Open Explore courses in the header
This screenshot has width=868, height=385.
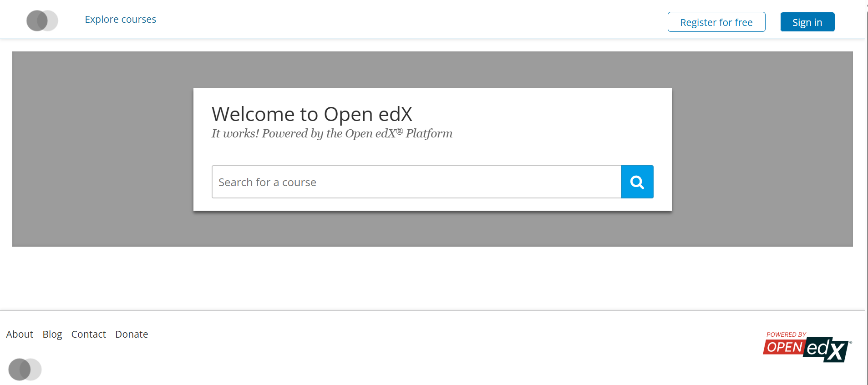[x=121, y=20]
